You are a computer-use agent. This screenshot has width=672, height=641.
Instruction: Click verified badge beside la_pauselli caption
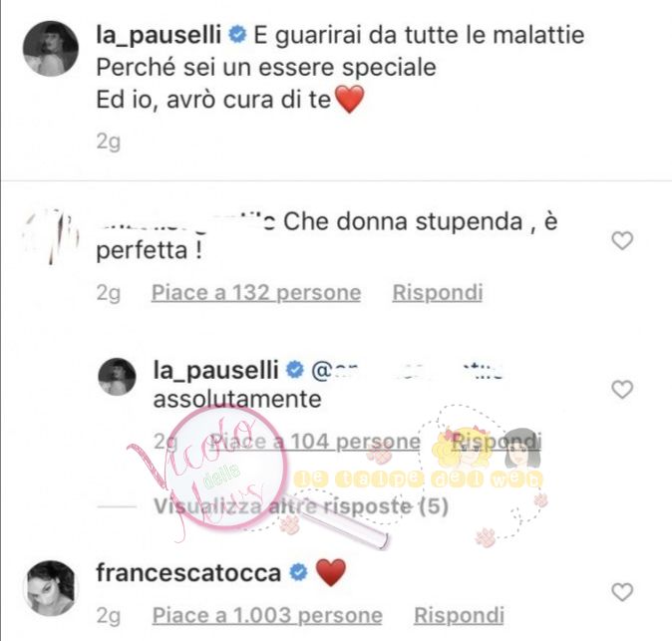[x=237, y=34]
